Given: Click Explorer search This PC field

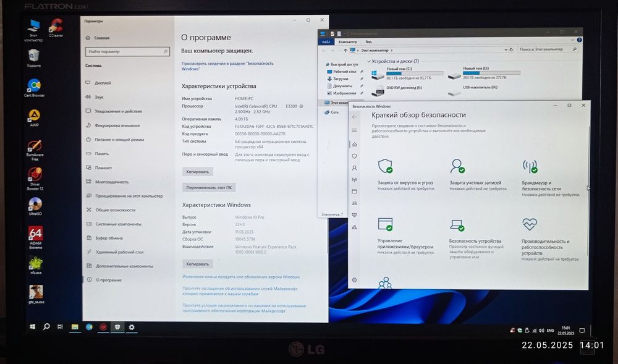Looking at the screenshot, I should pos(548,49).
